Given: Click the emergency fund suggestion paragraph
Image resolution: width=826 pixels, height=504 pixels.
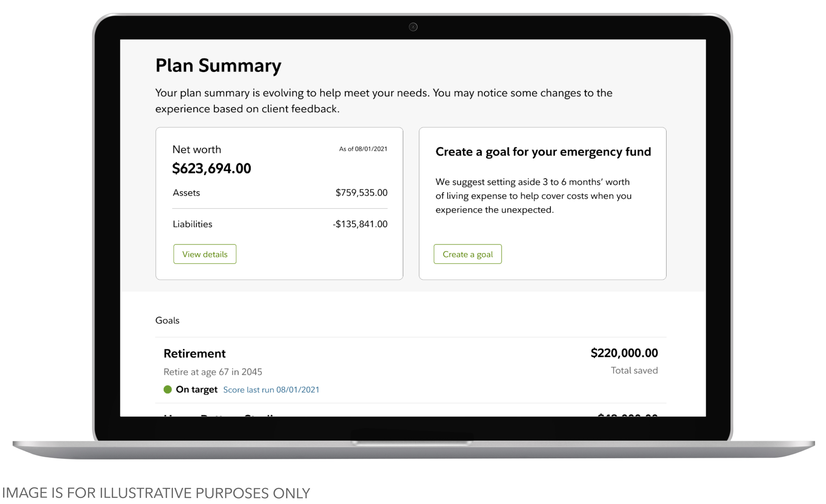Looking at the screenshot, I should 533,196.
